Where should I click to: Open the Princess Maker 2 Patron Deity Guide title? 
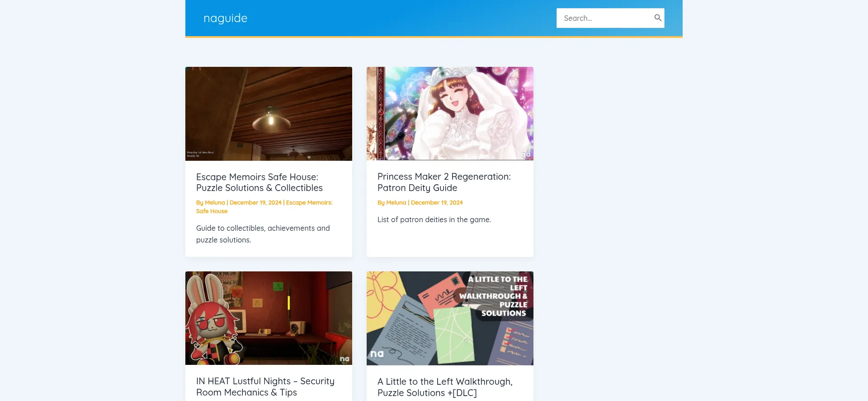(443, 182)
